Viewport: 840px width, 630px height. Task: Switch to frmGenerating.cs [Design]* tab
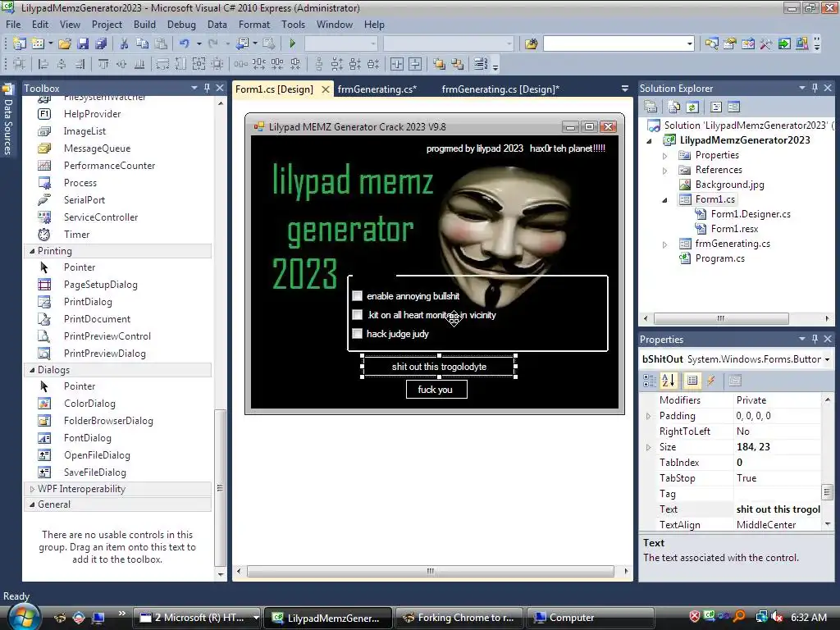tap(500, 89)
